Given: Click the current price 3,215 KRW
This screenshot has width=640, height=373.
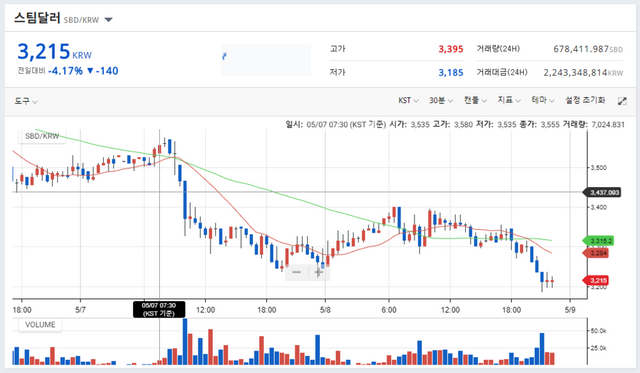Looking at the screenshot, I should click(x=54, y=52).
